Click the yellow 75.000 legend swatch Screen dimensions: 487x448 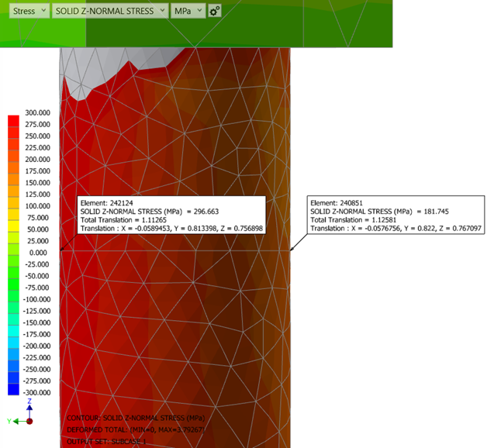13,218
